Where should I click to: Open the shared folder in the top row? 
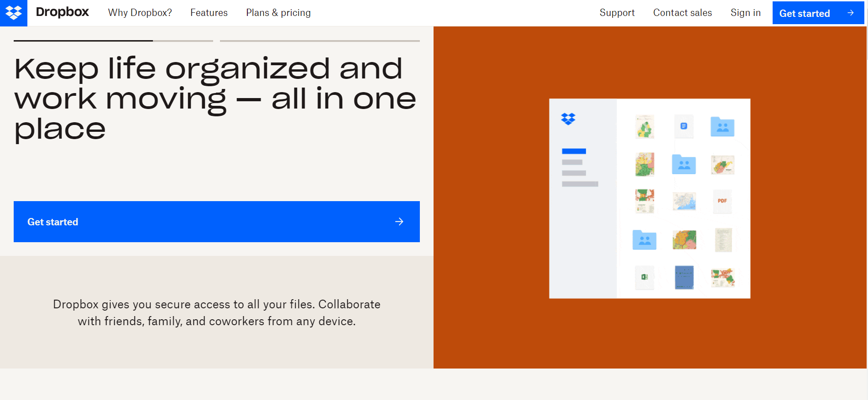pos(722,127)
